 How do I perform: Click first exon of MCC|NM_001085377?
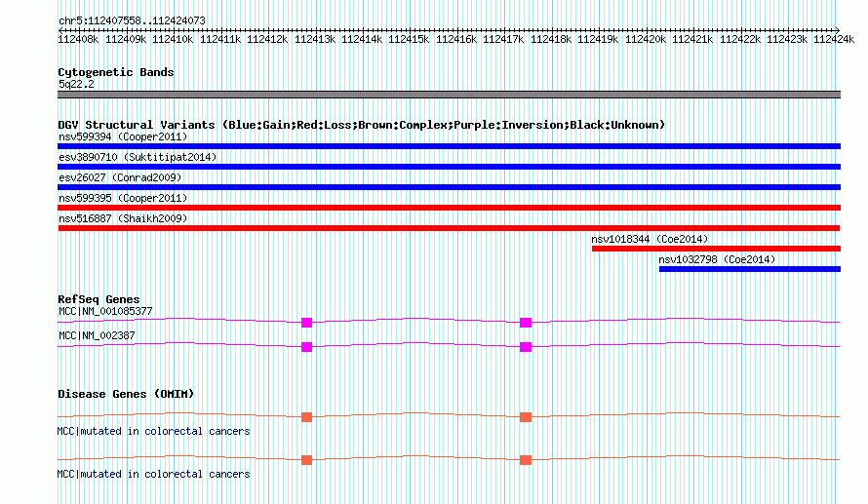(x=306, y=323)
